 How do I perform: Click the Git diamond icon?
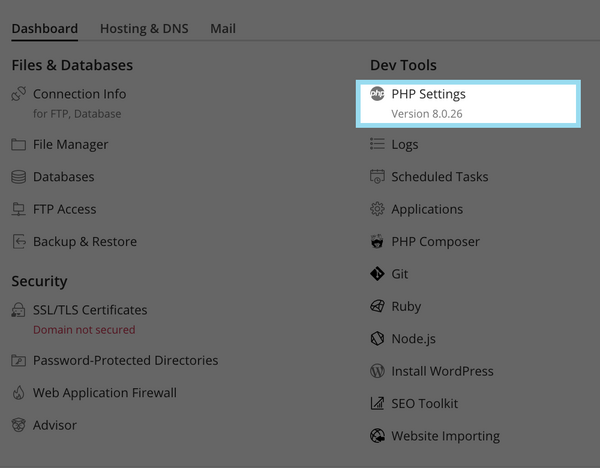377,274
